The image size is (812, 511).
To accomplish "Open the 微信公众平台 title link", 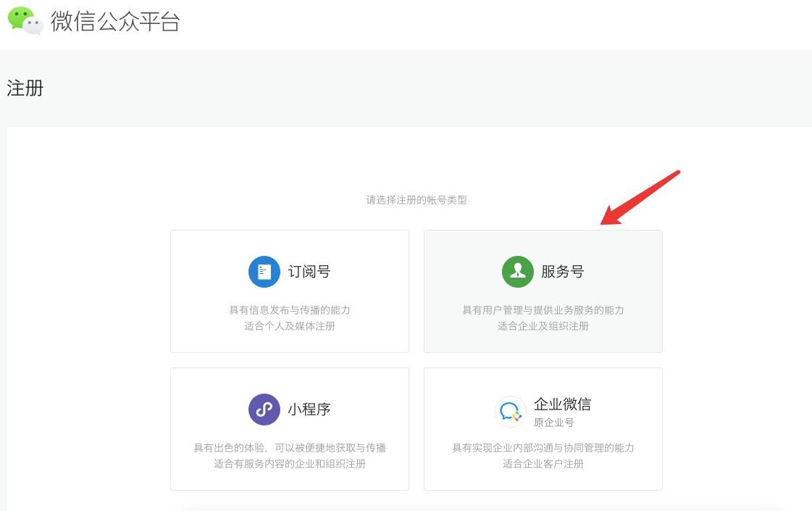I will click(115, 21).
